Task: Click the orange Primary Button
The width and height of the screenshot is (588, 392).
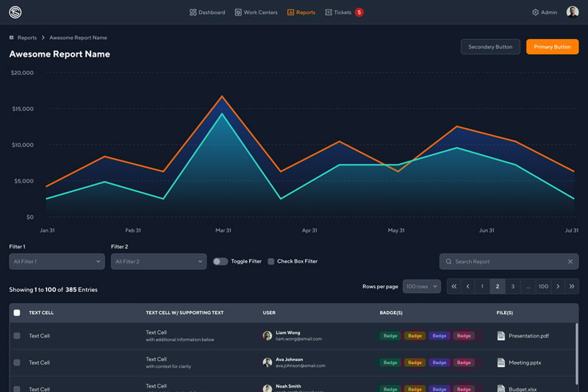Action: [552, 47]
